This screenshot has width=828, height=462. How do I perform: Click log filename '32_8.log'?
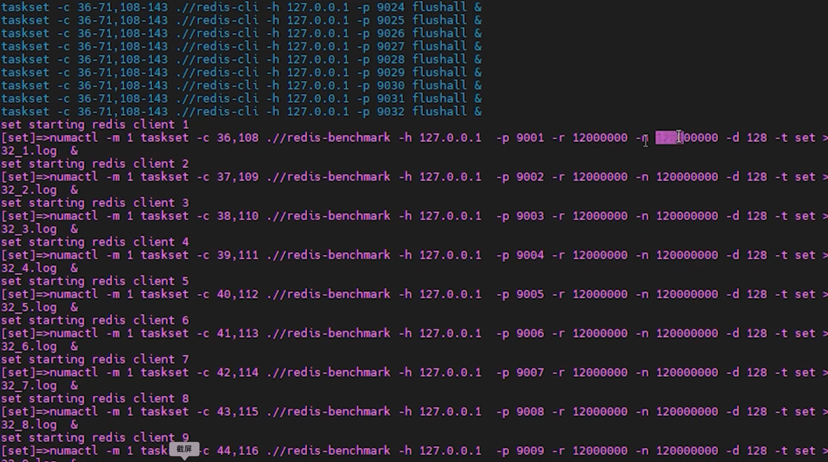point(29,425)
